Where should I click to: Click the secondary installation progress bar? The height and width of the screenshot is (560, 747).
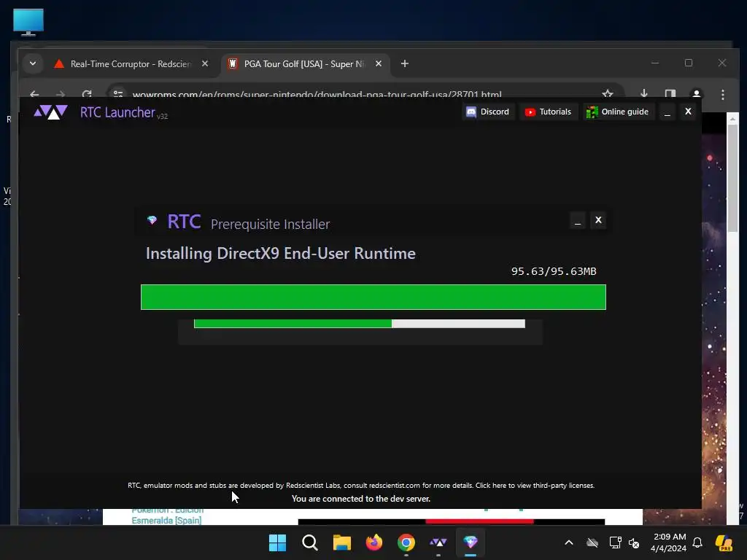359,324
